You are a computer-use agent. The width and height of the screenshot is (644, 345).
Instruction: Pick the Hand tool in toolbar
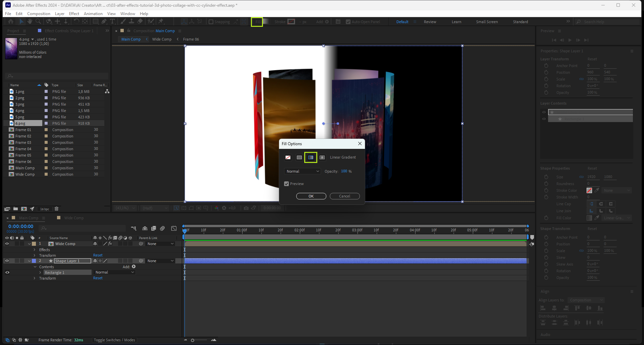coord(30,21)
